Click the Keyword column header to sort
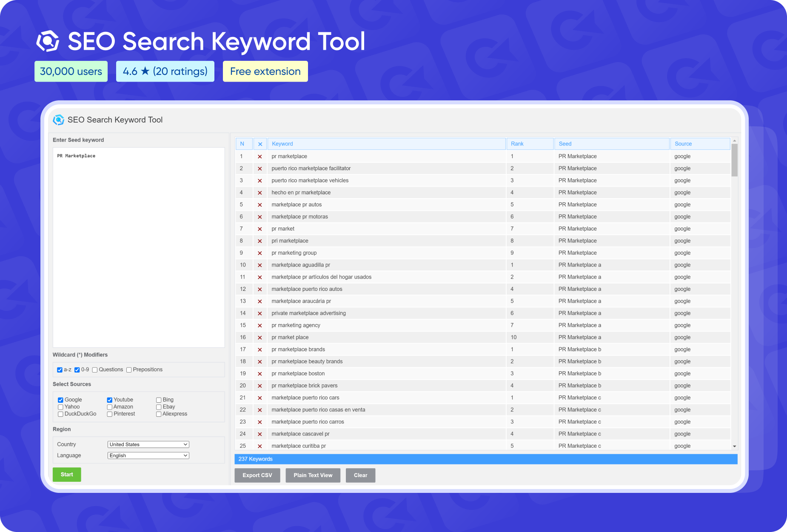787x532 pixels. tap(282, 144)
